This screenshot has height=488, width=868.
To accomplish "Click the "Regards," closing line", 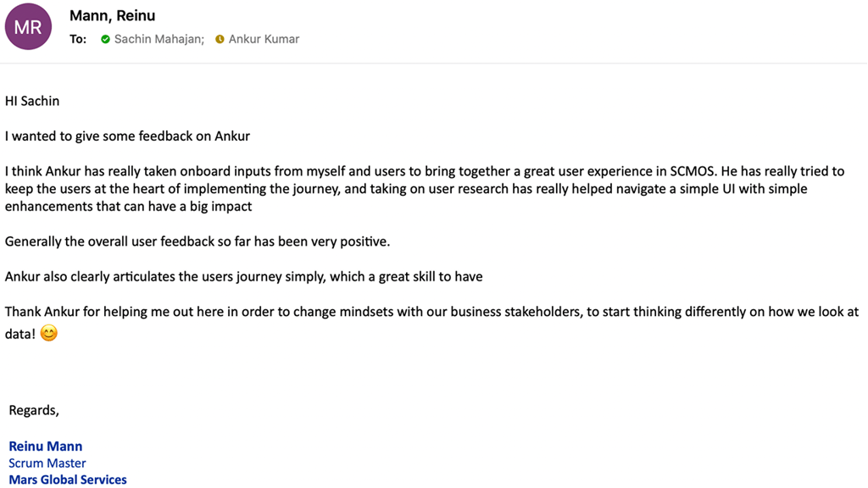I will pyautogui.click(x=34, y=410).
